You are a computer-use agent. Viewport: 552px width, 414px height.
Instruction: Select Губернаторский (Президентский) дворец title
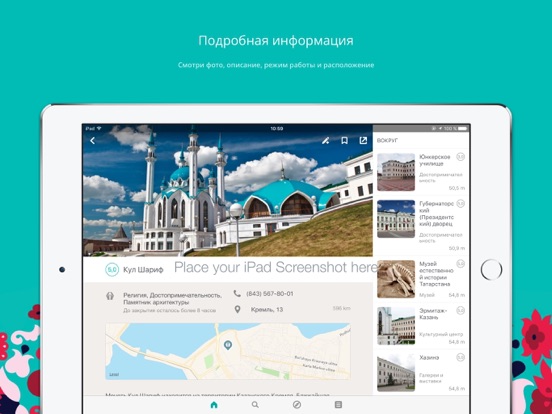[x=437, y=214]
